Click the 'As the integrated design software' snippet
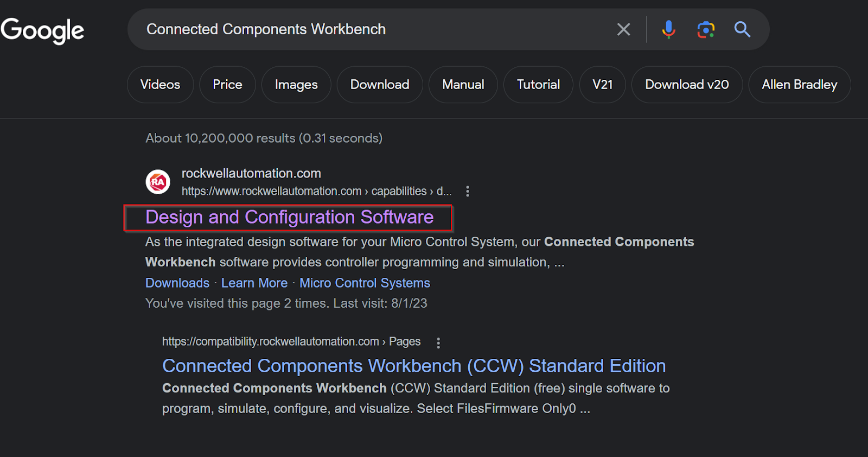 point(419,252)
